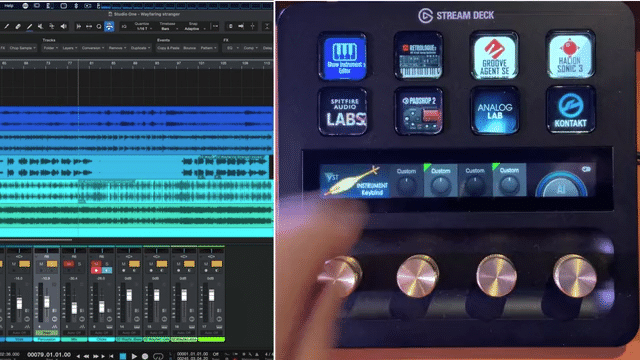Viewport: 640px width, 360px height.
Task: Click Auto Off on mixer channel 14
Action: tap(129, 333)
